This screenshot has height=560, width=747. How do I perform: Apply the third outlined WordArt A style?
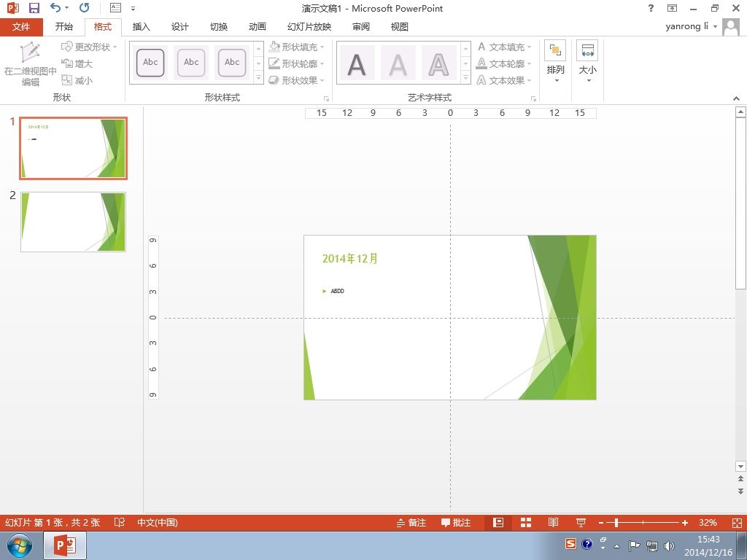[438, 63]
